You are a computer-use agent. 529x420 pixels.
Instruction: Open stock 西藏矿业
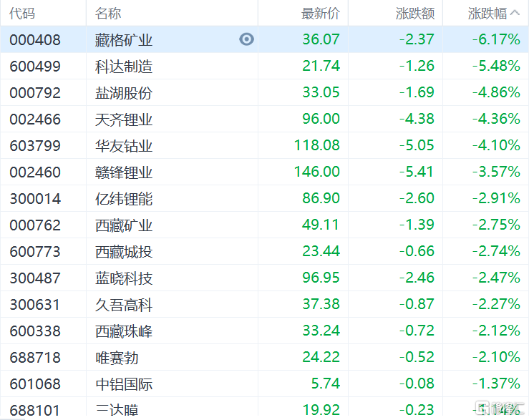pos(124,225)
